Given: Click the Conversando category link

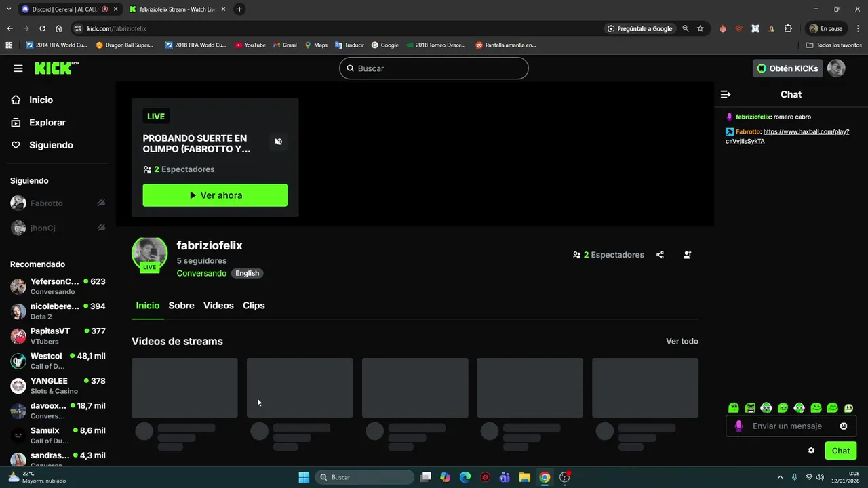Looking at the screenshot, I should pyautogui.click(x=201, y=273).
